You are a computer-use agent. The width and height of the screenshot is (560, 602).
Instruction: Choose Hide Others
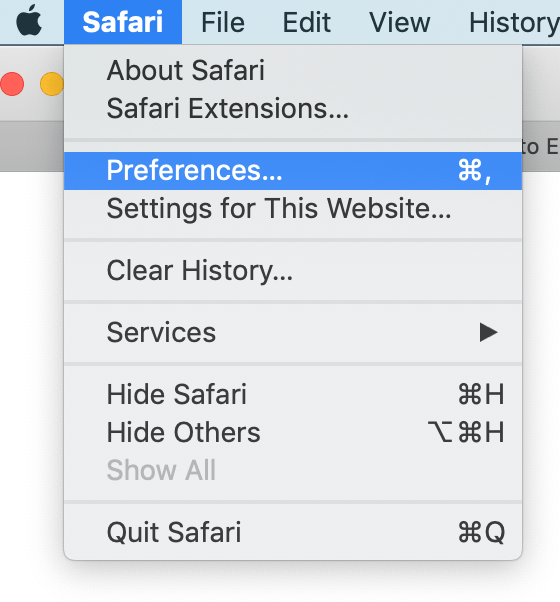click(293, 432)
